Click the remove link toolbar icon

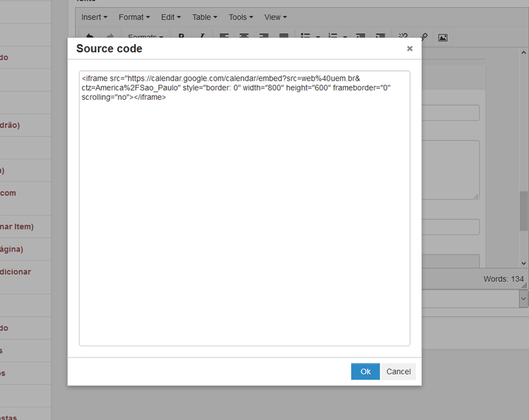point(404,37)
